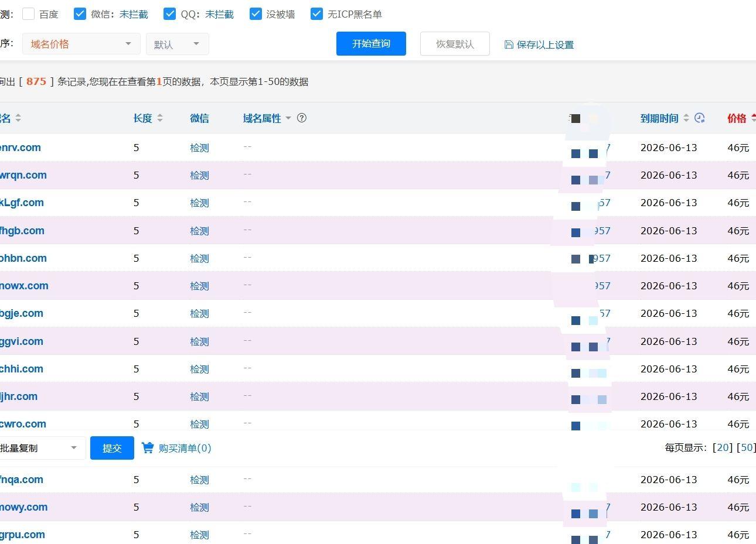Image resolution: width=756 pixels, height=544 pixels.
Task: Open domain nowx.com
Action: click(24, 286)
